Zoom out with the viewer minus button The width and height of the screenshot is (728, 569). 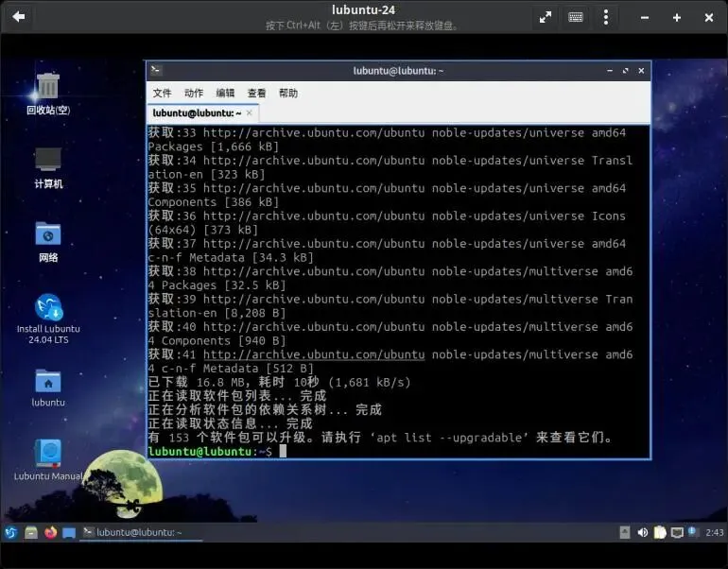645,18
